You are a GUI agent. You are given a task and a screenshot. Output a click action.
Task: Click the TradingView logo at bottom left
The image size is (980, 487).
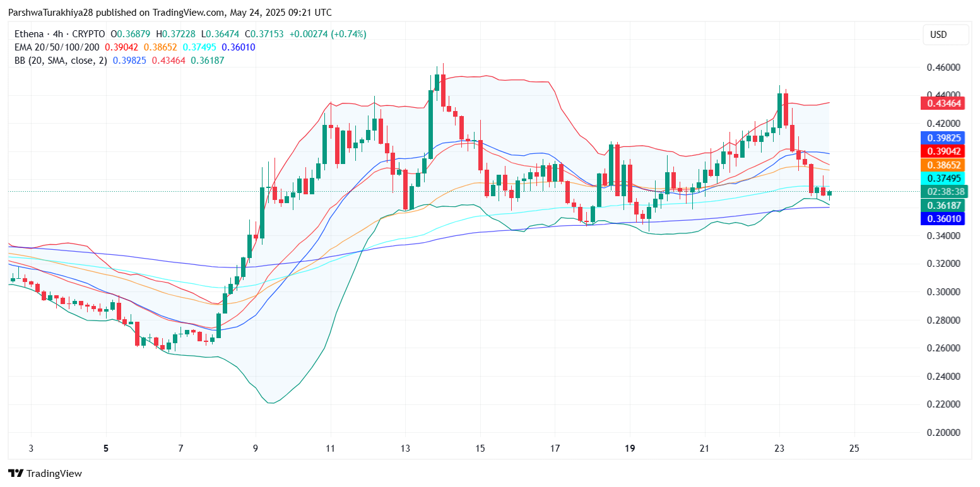point(45,473)
